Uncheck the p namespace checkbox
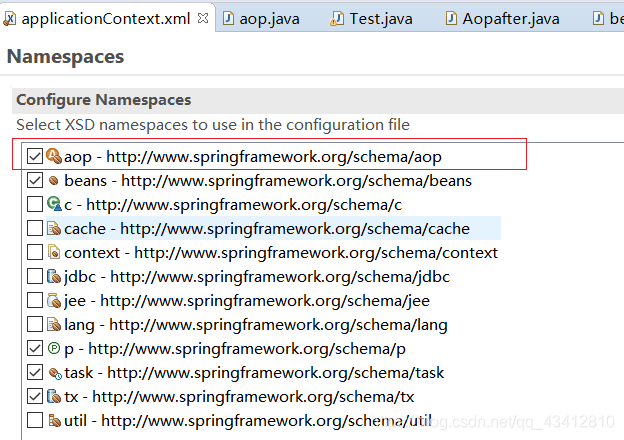The height and width of the screenshot is (440, 624). [35, 348]
